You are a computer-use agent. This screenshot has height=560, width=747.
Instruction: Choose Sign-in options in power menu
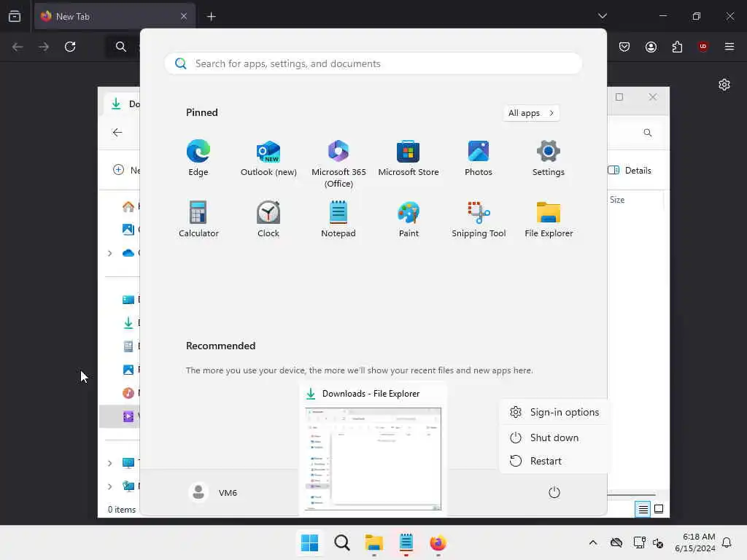[554, 413]
